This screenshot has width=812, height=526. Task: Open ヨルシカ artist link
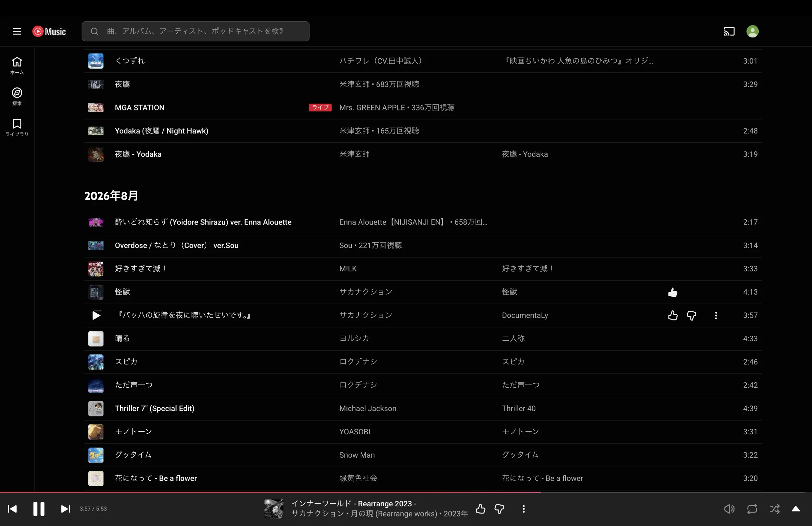354,339
